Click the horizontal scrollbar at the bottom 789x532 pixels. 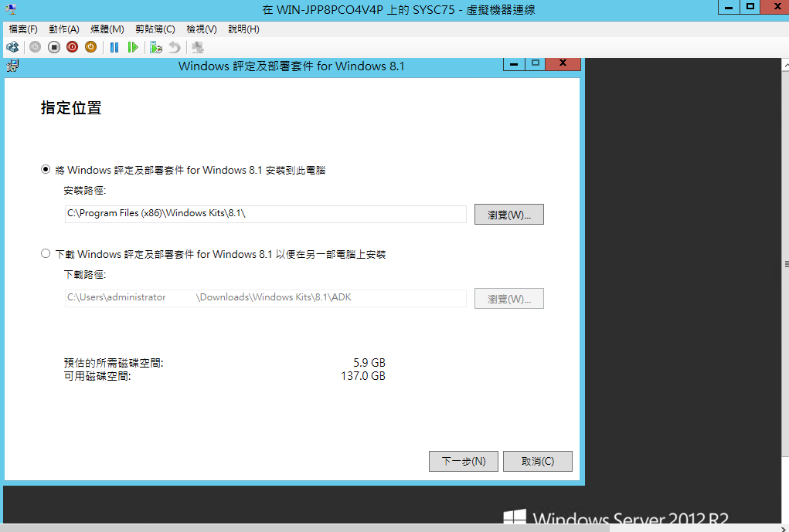coord(307,528)
